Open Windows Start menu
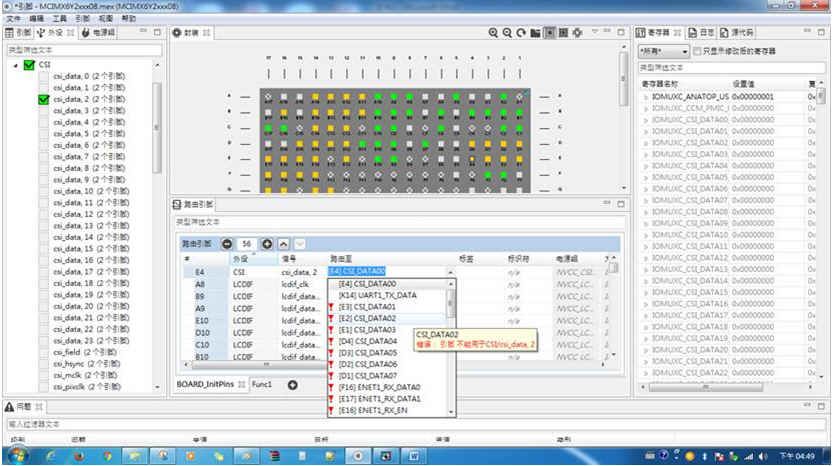 tap(18, 456)
